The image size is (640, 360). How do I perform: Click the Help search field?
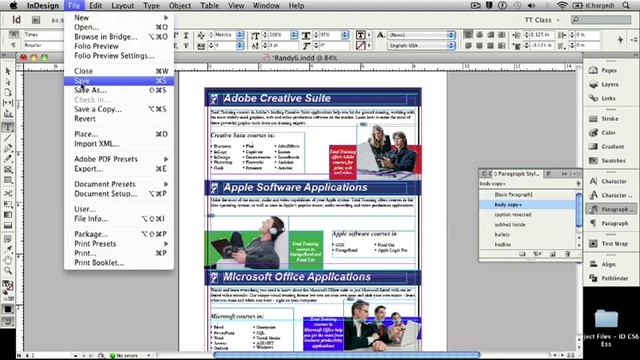[x=601, y=20]
